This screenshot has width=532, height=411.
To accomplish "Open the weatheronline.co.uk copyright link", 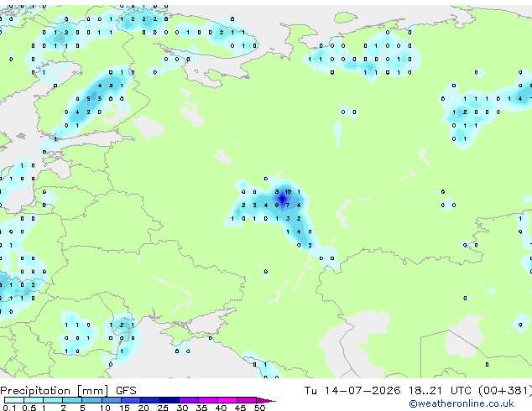I will [x=462, y=403].
